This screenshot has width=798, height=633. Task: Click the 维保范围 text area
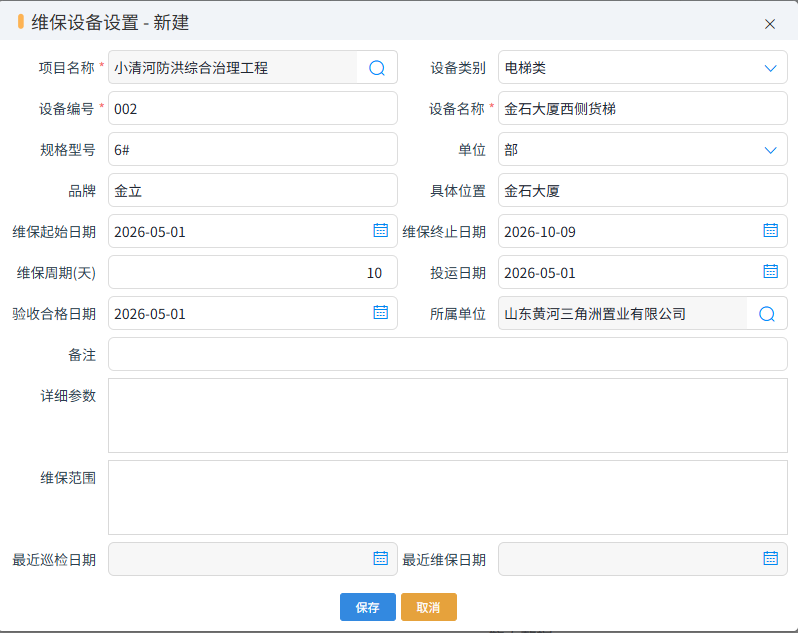pyautogui.click(x=448, y=498)
